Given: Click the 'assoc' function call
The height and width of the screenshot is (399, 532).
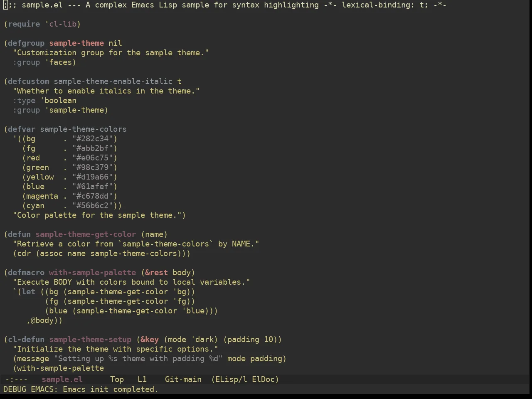Looking at the screenshot, I should (x=52, y=254).
